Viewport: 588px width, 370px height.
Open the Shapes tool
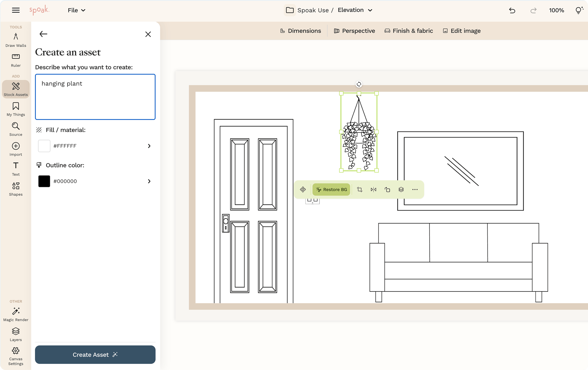[x=16, y=189]
